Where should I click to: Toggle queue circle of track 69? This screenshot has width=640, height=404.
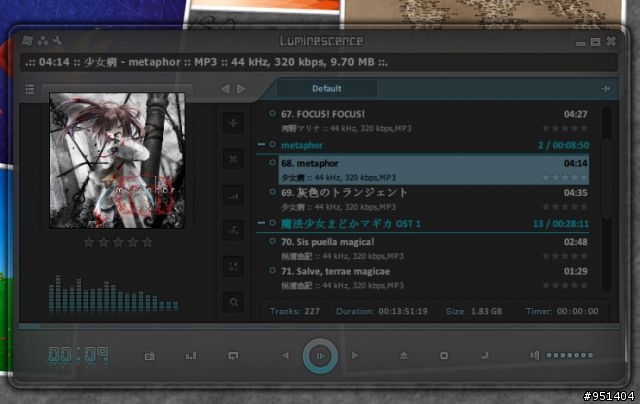[x=272, y=192]
